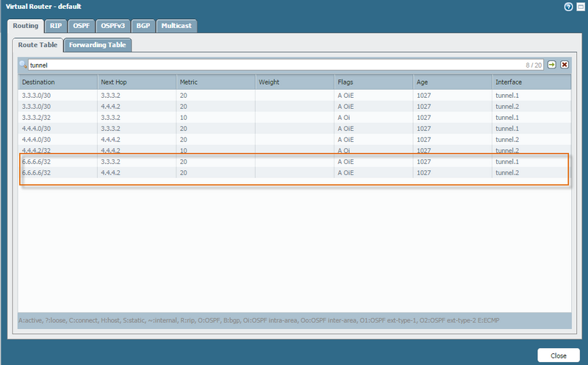
Task: Click the Flags column header
Action: 373,82
